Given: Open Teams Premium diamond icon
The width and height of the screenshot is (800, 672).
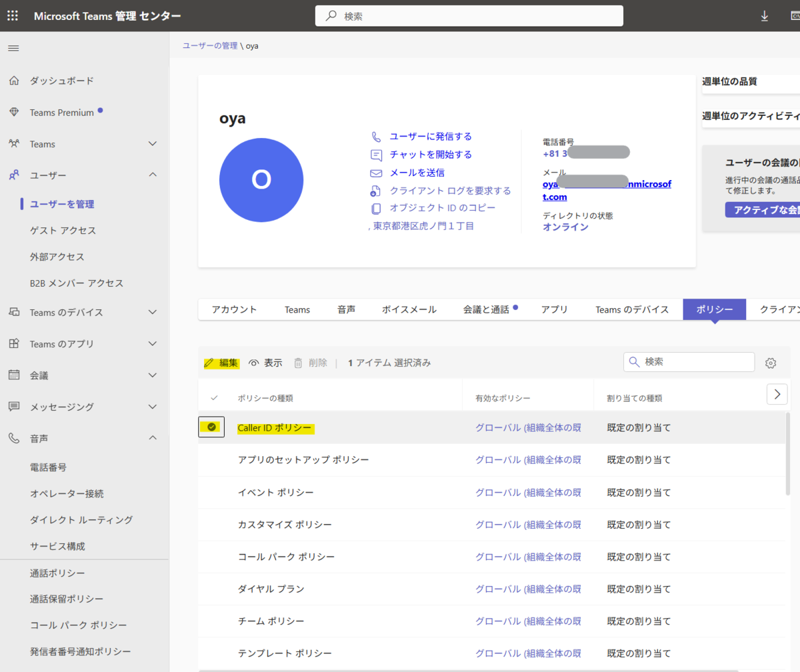Looking at the screenshot, I should (x=14, y=113).
